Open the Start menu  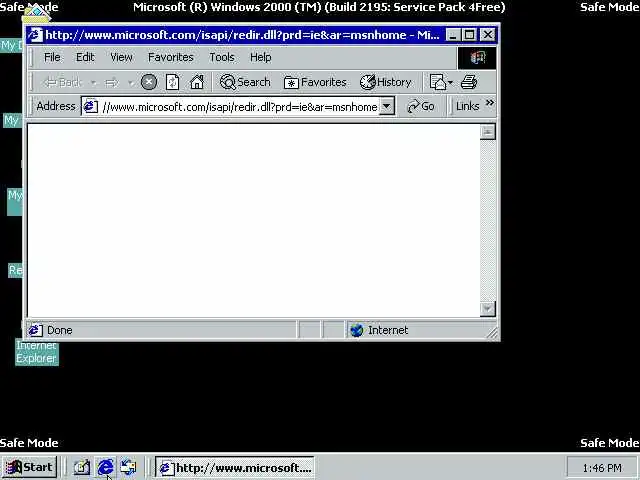point(29,467)
